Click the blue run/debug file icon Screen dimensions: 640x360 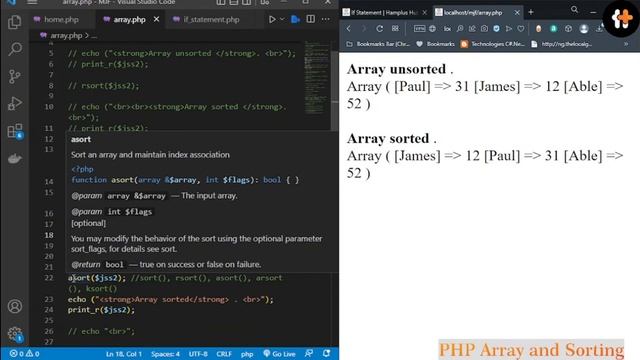pyautogui.click(x=296, y=19)
